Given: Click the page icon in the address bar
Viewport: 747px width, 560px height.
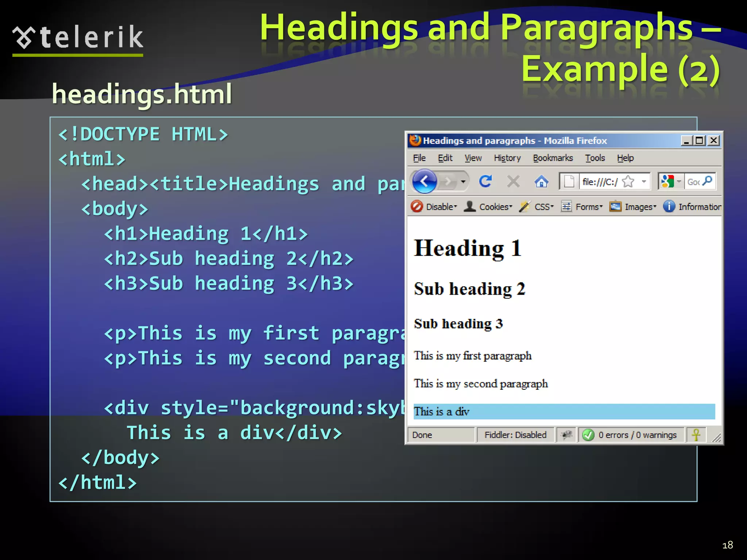Looking at the screenshot, I should point(569,181).
